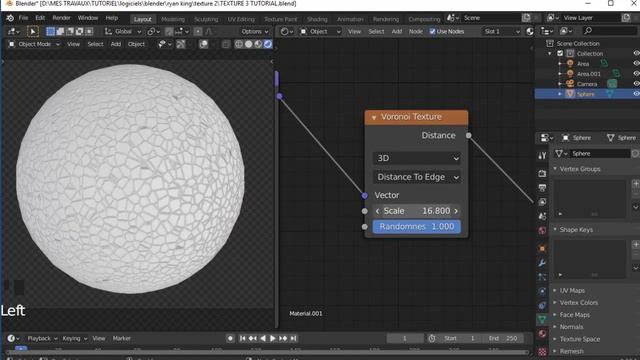This screenshot has width=640, height=360.
Task: Toggle proportional editing icon
Action: (x=198, y=31)
